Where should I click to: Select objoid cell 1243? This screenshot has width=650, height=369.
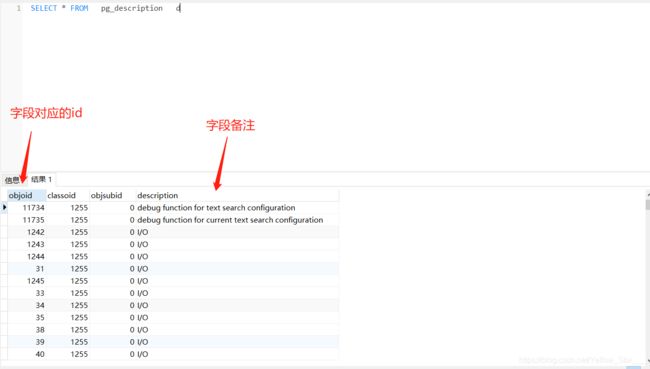pos(26,244)
